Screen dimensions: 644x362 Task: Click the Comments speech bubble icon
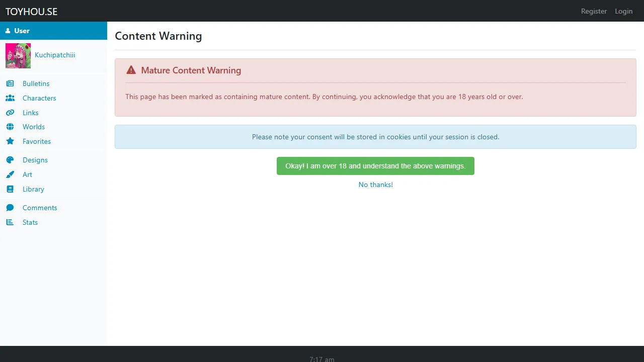click(x=10, y=208)
